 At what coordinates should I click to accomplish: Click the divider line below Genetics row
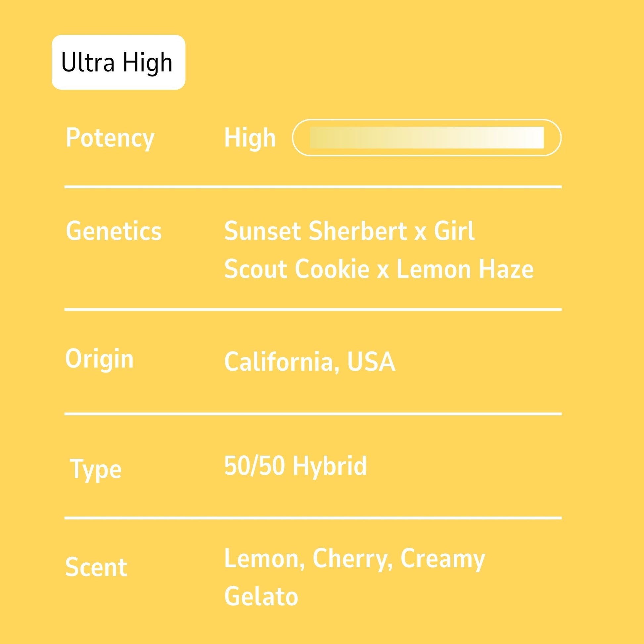coord(313,309)
